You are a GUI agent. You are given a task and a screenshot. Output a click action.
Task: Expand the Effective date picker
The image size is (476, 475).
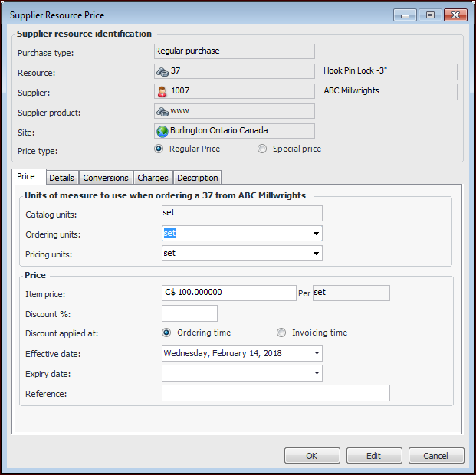coord(317,353)
